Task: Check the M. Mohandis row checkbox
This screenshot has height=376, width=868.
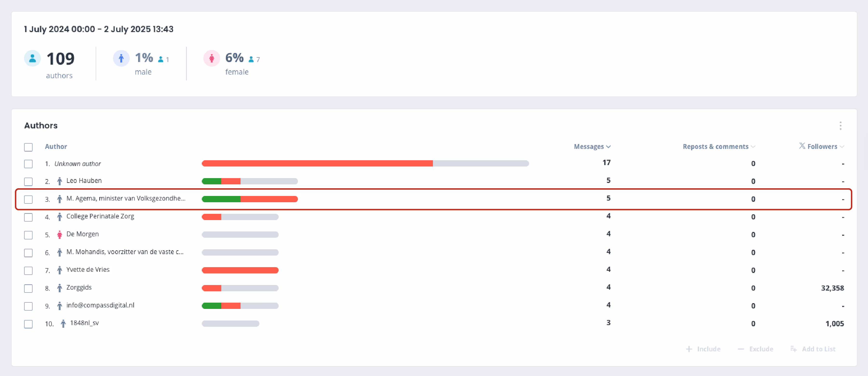Action: click(28, 253)
